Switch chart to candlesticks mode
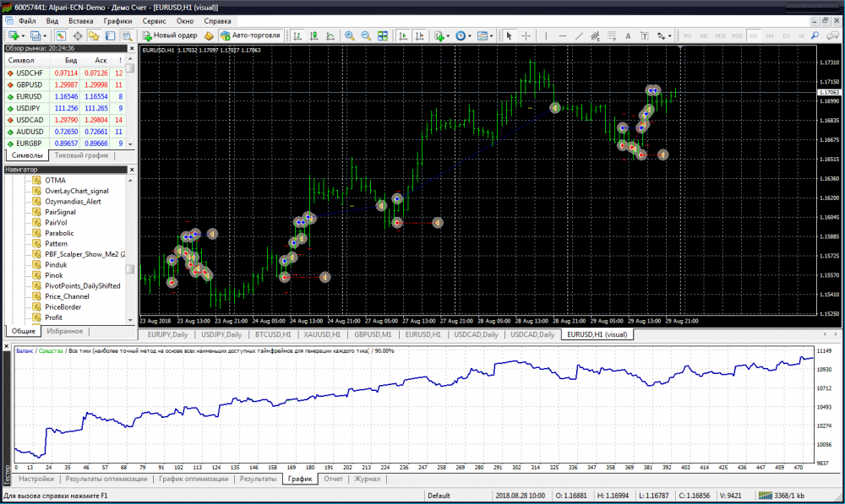The height and width of the screenshot is (504, 845). pos(314,35)
